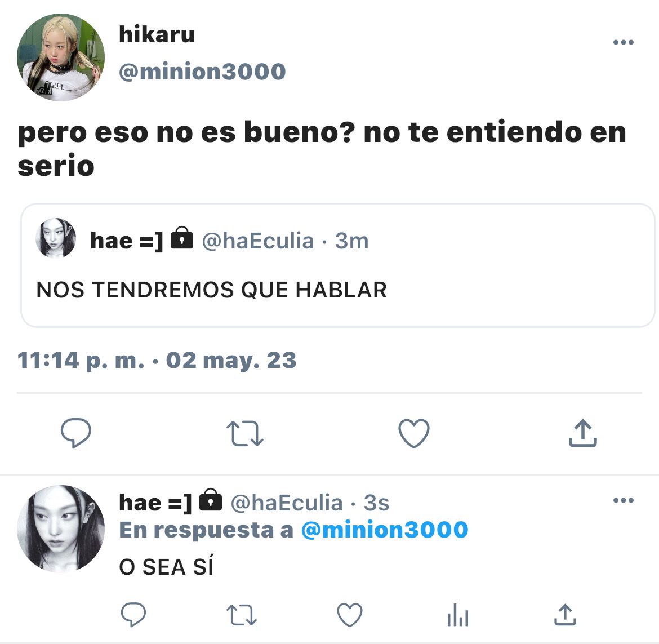Open the hikaru display name
The width and height of the screenshot is (659, 644).
pyautogui.click(x=157, y=34)
